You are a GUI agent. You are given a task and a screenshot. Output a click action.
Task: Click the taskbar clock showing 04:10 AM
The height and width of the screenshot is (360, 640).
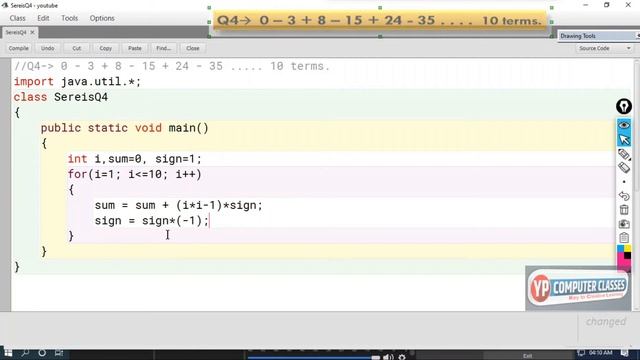tap(600, 353)
